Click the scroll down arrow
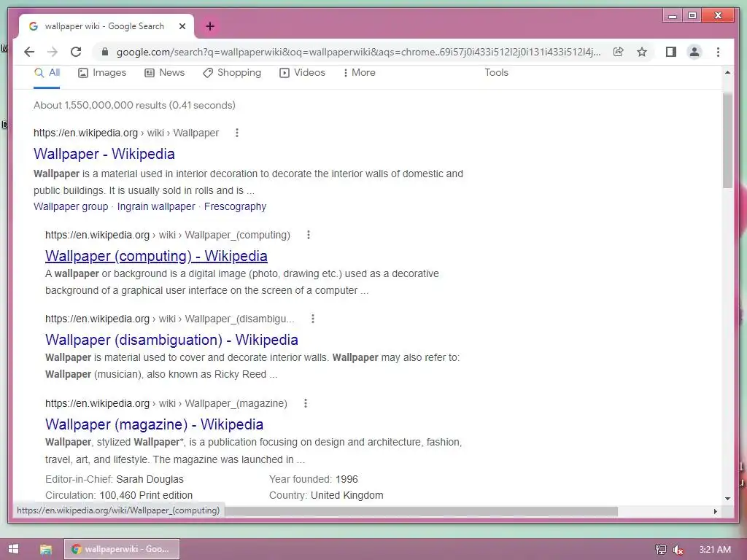The width and height of the screenshot is (747, 560). pyautogui.click(x=727, y=499)
